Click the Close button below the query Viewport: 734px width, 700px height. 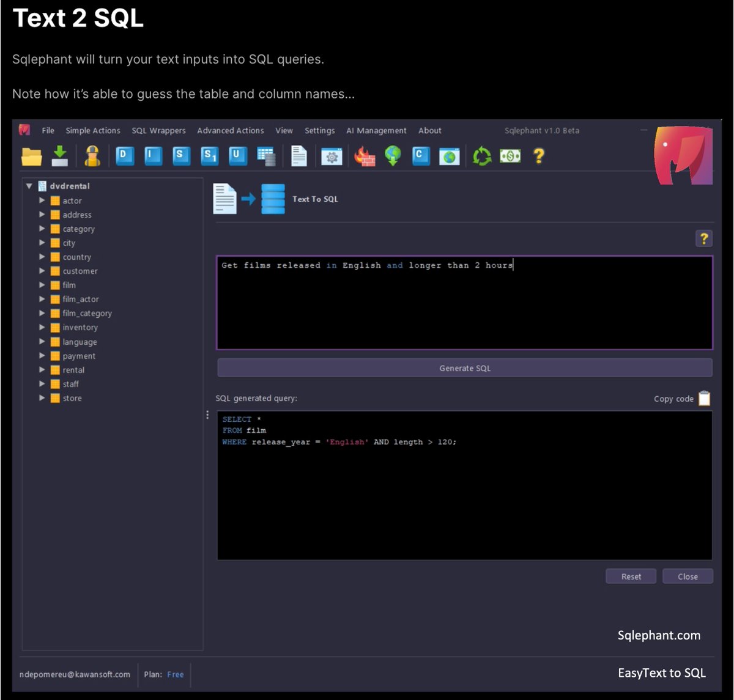(688, 577)
